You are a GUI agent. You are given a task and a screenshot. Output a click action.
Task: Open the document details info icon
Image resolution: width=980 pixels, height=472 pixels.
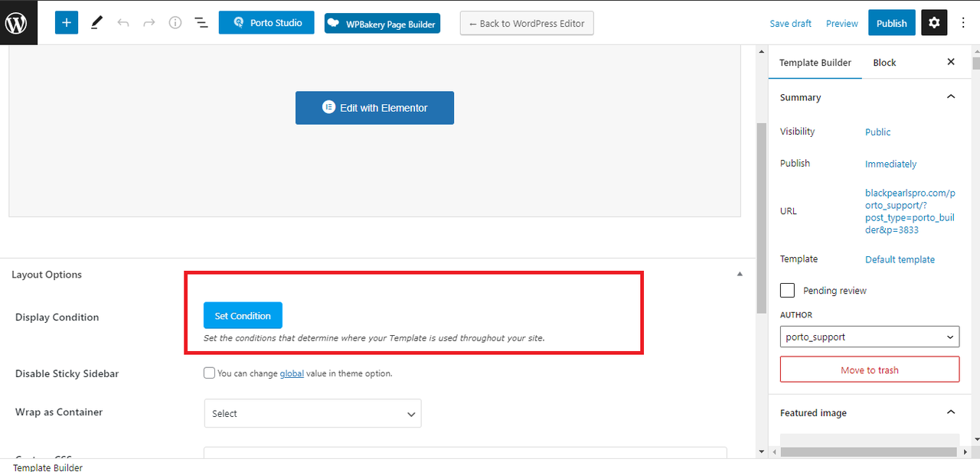175,23
